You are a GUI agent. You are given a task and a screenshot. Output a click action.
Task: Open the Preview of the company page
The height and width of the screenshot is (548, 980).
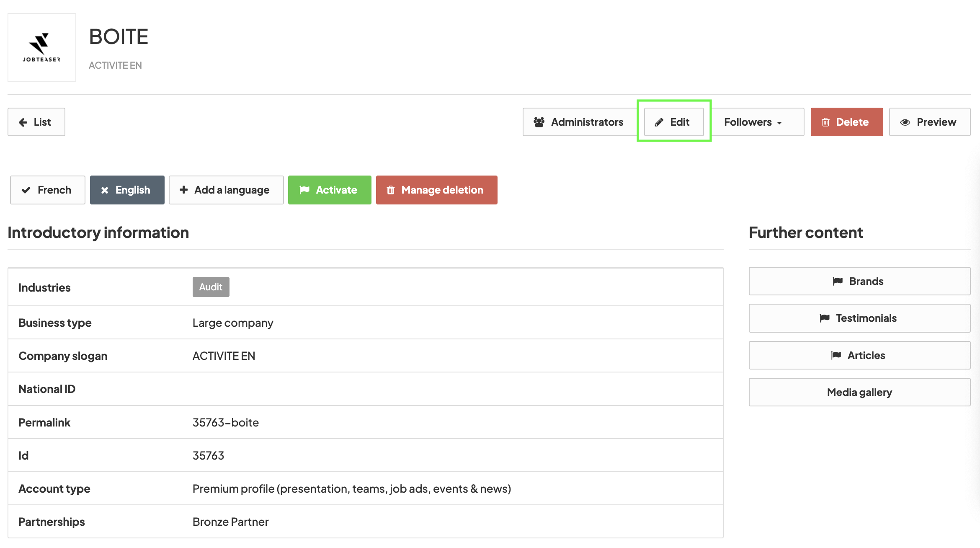click(x=930, y=122)
